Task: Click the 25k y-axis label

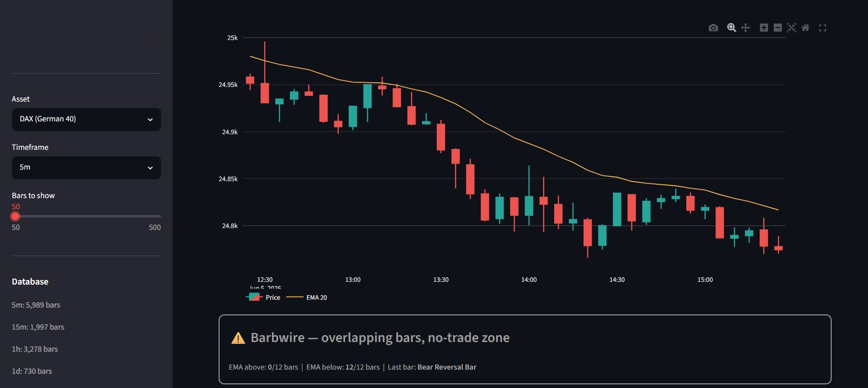Action: (x=232, y=38)
